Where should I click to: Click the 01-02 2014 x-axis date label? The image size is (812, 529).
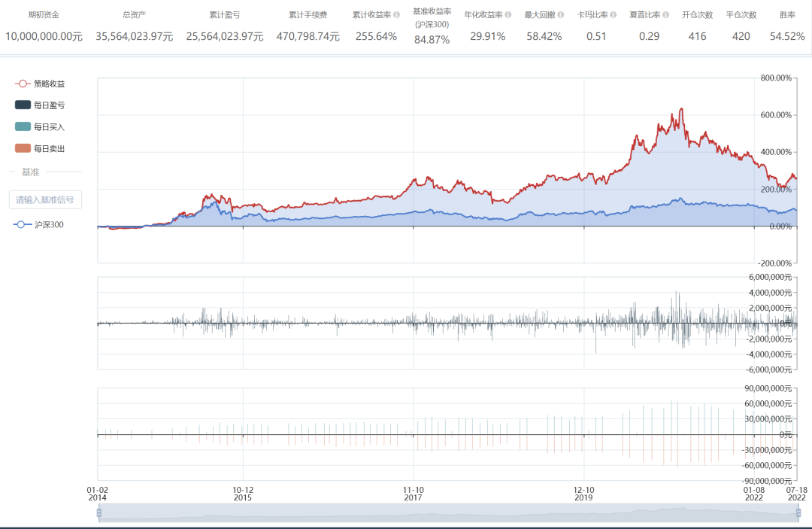pos(97,494)
